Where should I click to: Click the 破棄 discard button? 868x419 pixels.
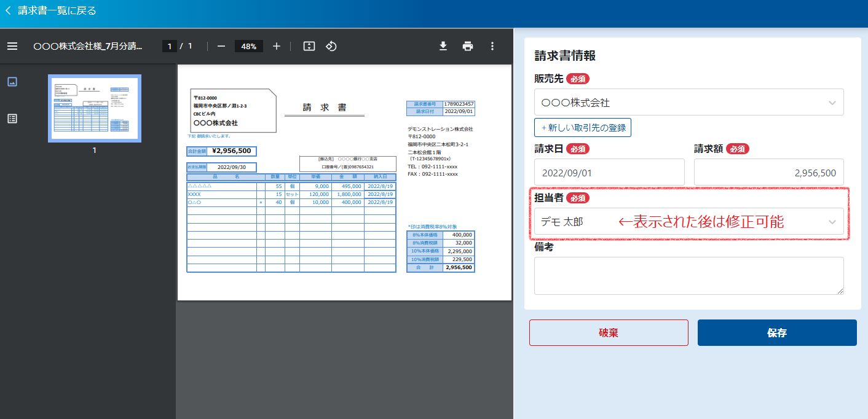pos(609,333)
